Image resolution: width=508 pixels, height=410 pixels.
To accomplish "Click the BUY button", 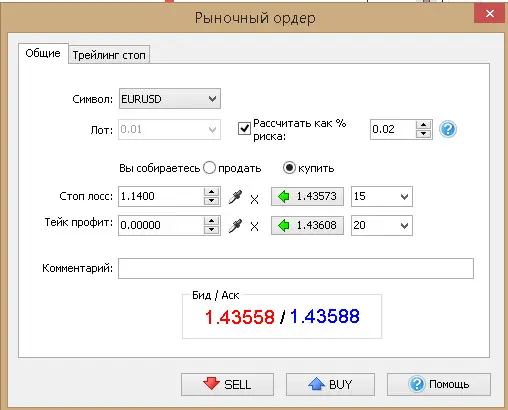I will click(x=330, y=384).
